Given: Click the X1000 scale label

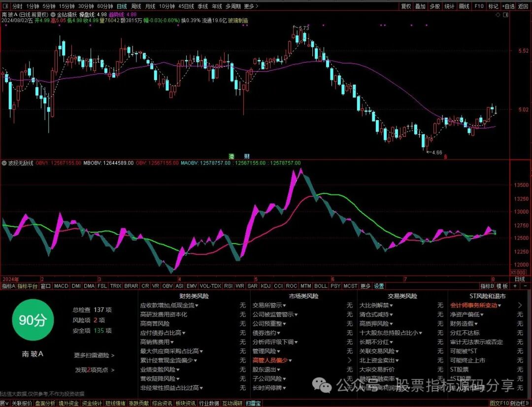Looking at the screenshot, I should (x=518, y=273).
